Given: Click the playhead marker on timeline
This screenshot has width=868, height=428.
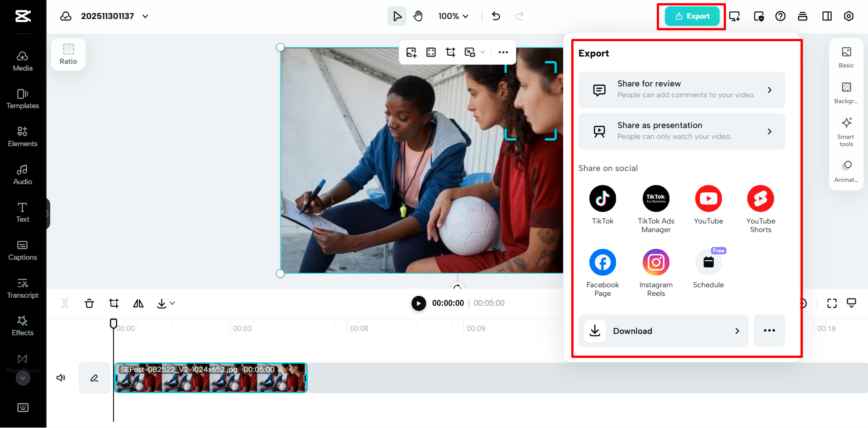Looking at the screenshot, I should point(114,323).
